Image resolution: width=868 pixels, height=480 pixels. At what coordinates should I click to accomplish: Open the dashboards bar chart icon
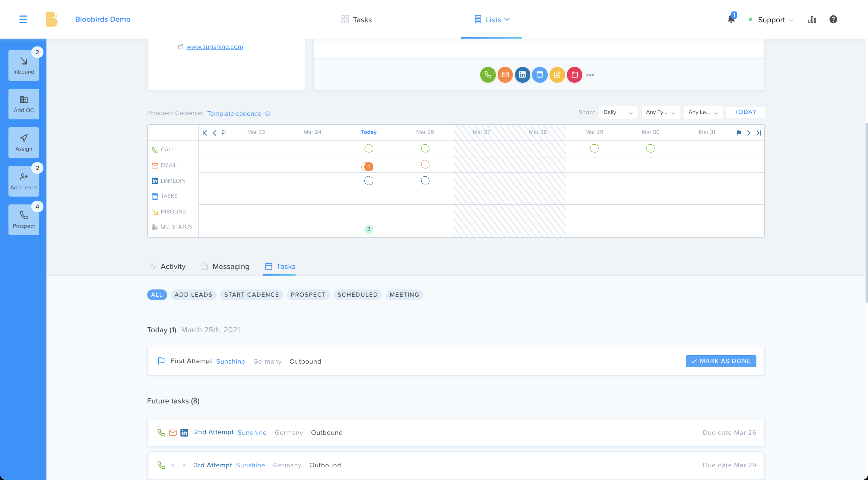pyautogui.click(x=812, y=20)
